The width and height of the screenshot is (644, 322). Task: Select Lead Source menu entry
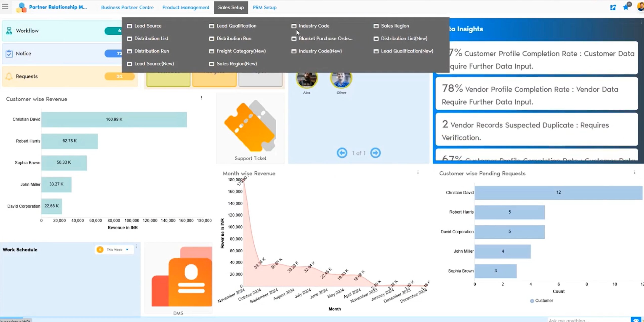click(x=148, y=26)
